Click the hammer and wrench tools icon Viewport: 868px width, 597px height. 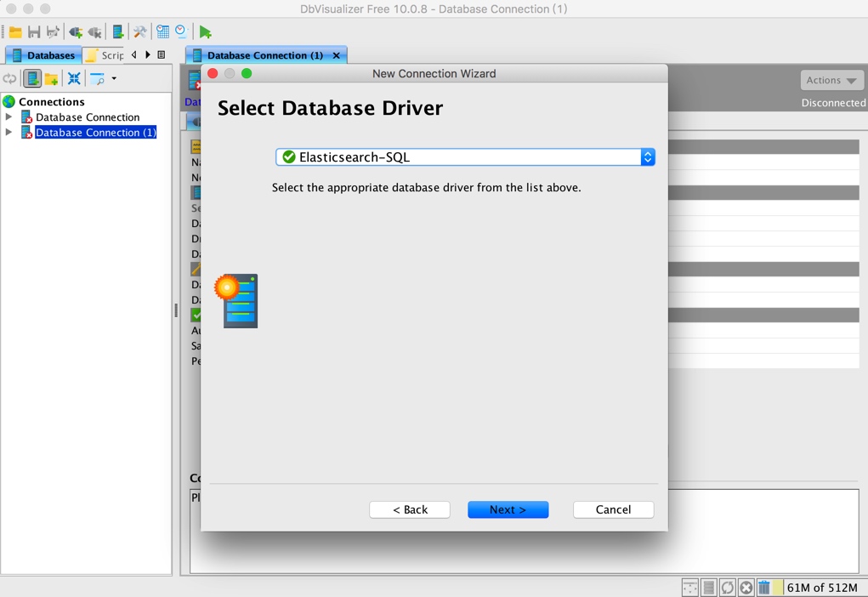pyautogui.click(x=140, y=32)
